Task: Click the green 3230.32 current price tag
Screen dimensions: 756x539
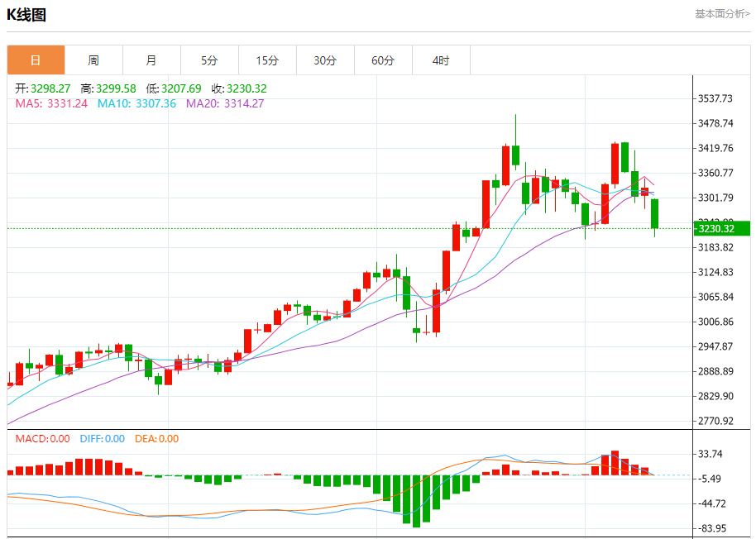Action: (x=722, y=228)
